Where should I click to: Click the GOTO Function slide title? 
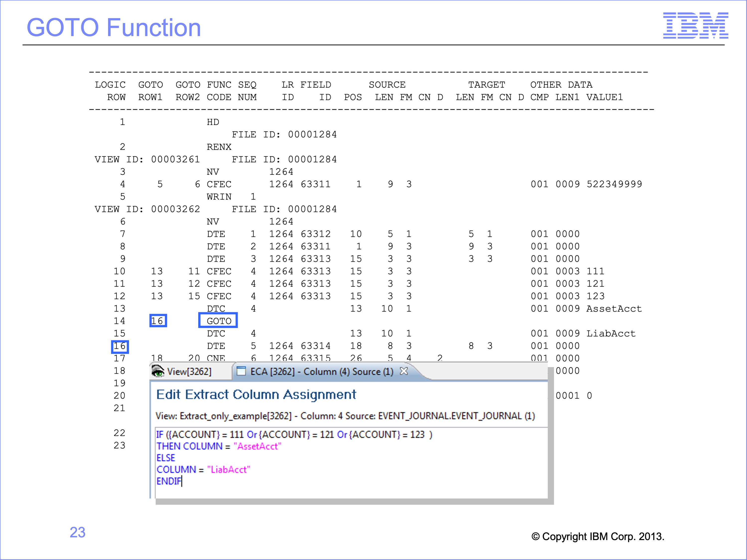tap(114, 28)
